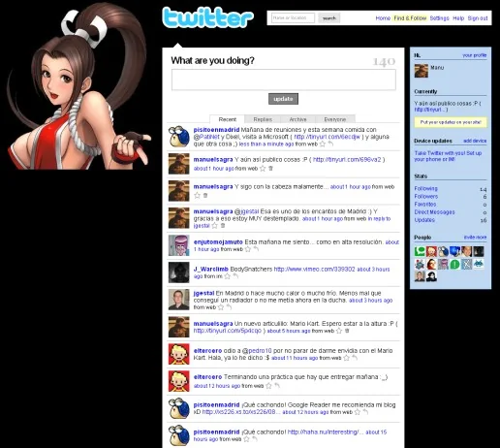Open 'your profile' link in sidebar
500x448 pixels.
474,55
